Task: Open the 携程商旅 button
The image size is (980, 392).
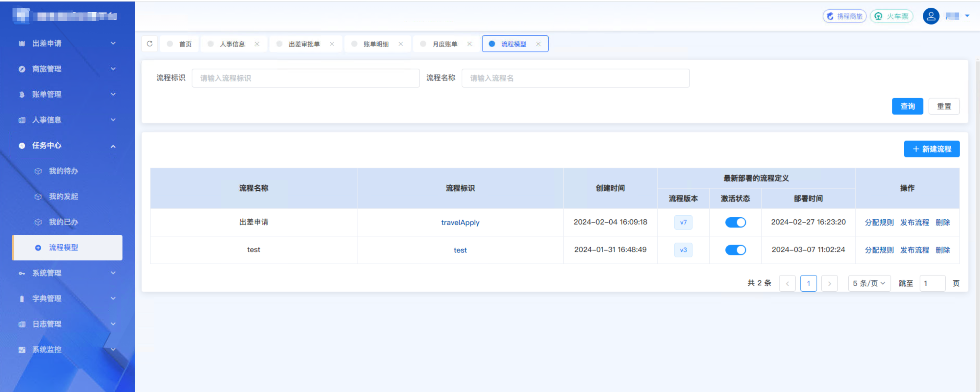Action: tap(845, 16)
